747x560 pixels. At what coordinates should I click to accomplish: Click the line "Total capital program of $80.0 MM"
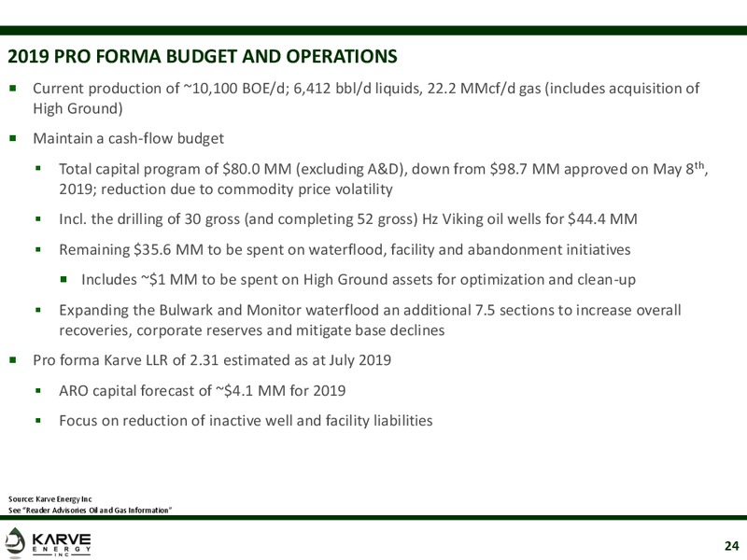[x=384, y=169]
